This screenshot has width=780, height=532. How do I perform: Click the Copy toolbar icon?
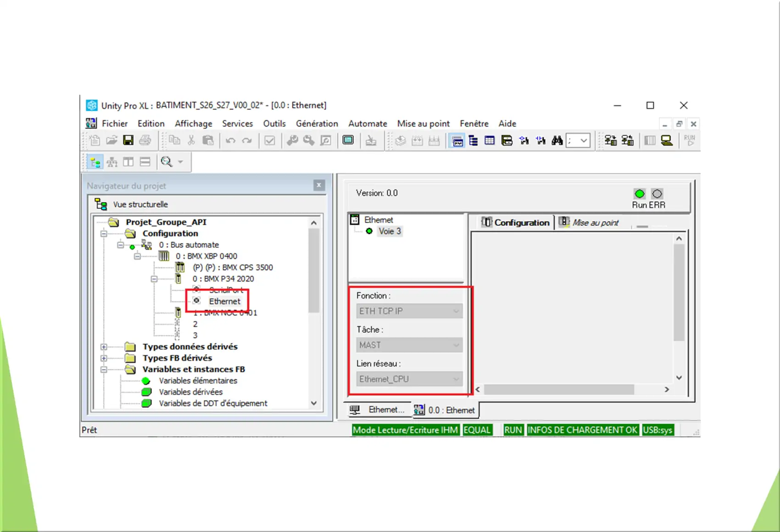click(x=174, y=140)
